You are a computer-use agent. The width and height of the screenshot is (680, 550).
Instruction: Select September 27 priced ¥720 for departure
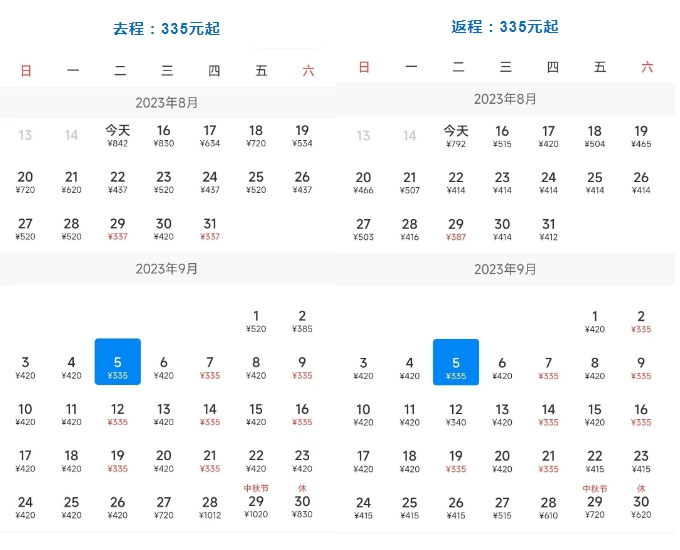click(164, 507)
